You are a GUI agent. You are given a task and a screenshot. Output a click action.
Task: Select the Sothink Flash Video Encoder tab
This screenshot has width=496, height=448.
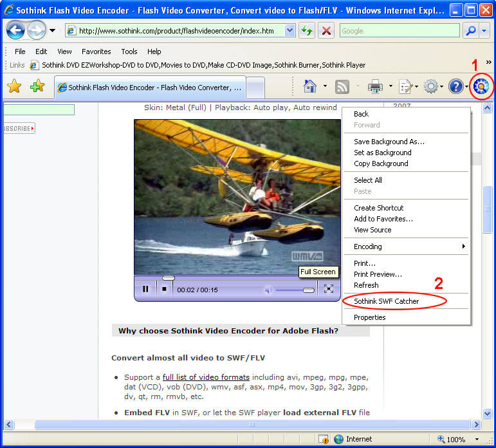click(150, 88)
